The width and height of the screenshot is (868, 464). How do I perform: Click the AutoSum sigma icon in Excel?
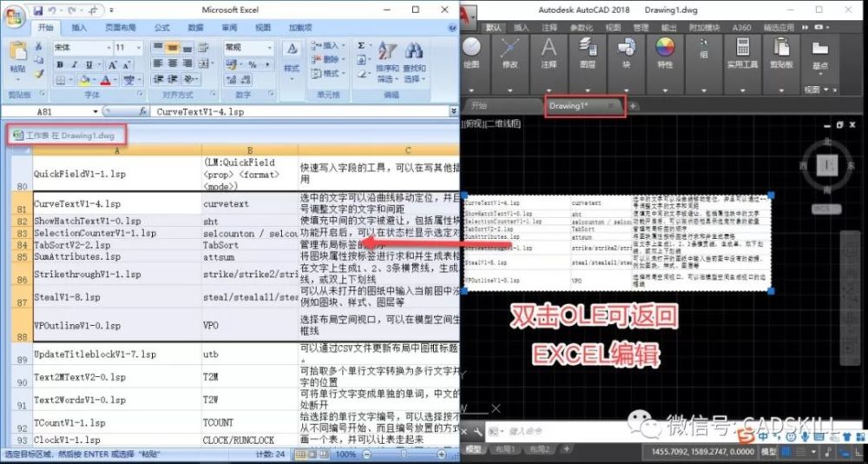coord(361,45)
